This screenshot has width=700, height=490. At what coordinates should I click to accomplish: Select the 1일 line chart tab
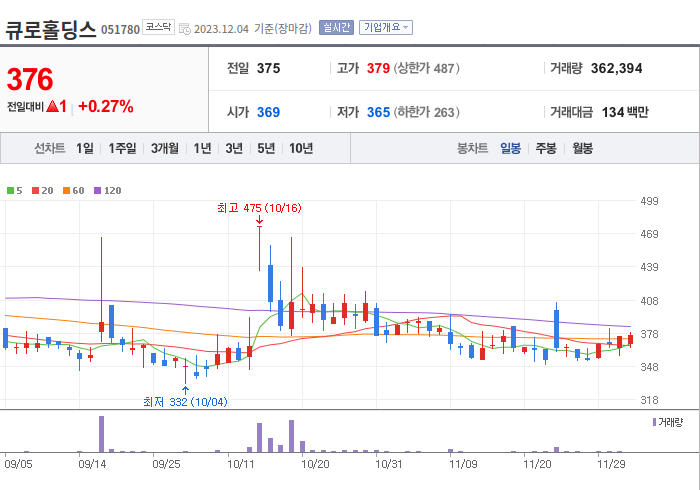[85, 148]
